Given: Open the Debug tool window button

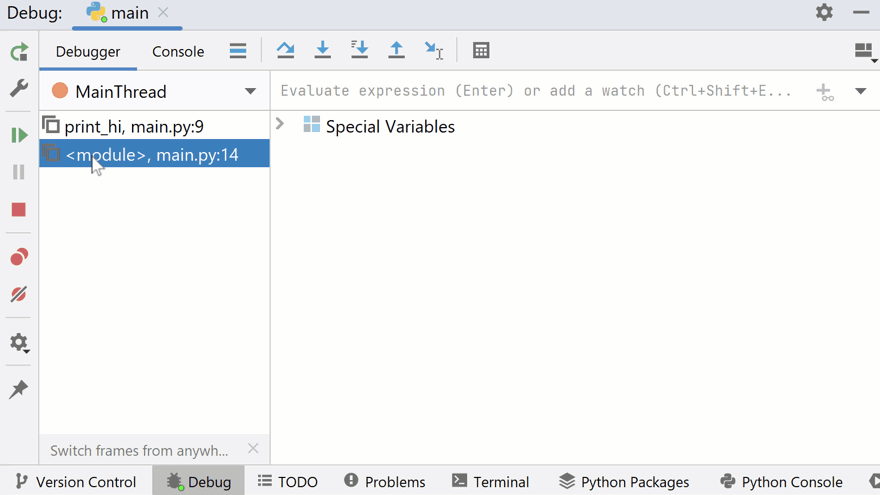Looking at the screenshot, I should coord(199,482).
